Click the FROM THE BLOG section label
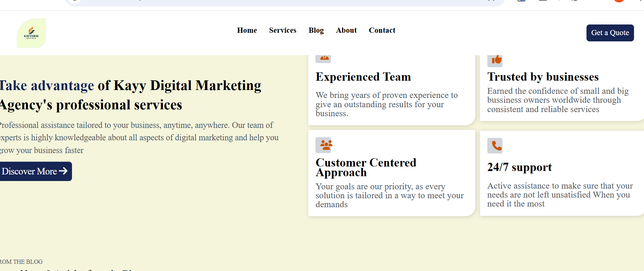The image size is (644, 271). pos(21,262)
